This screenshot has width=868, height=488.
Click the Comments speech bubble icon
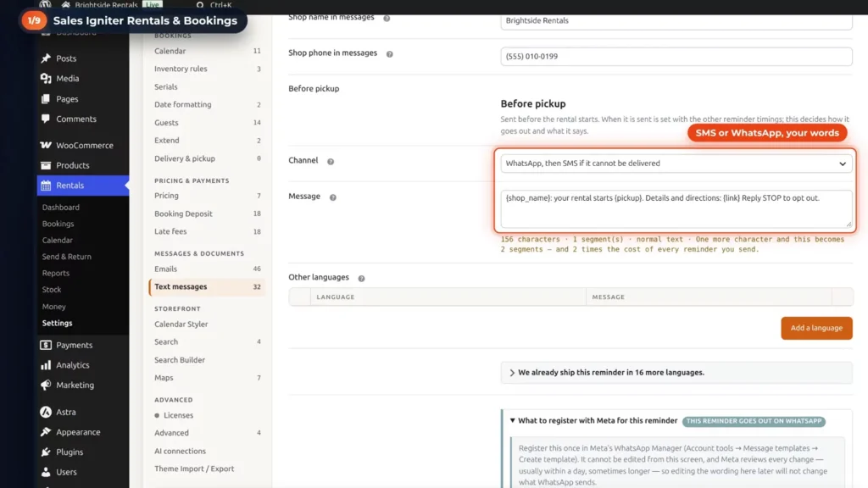click(x=46, y=119)
